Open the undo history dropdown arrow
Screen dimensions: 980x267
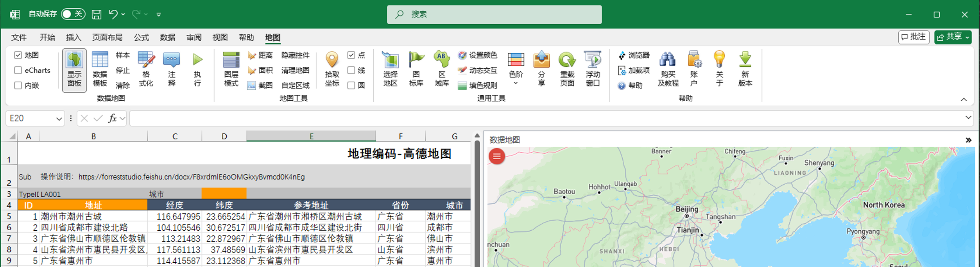click(x=123, y=14)
